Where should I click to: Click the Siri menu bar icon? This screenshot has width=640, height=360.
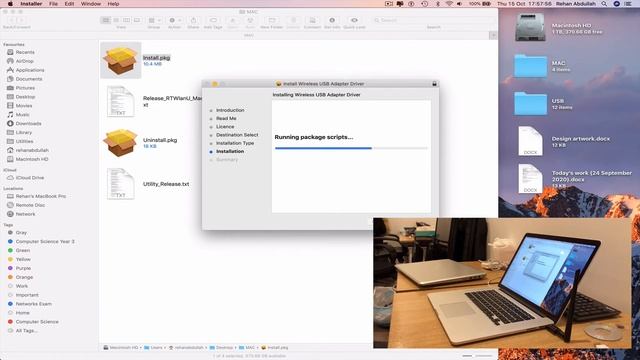point(616,4)
